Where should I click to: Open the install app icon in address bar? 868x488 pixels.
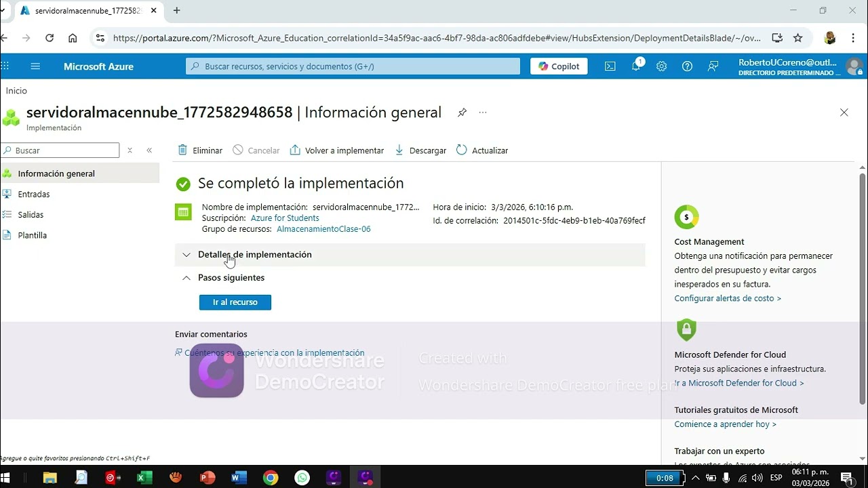tap(777, 38)
